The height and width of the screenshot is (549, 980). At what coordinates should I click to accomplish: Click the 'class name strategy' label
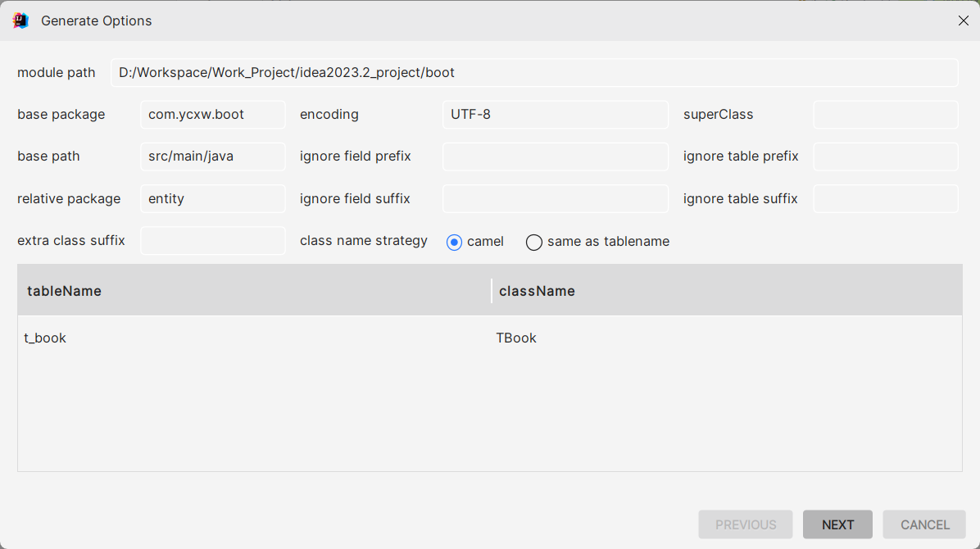[364, 241]
